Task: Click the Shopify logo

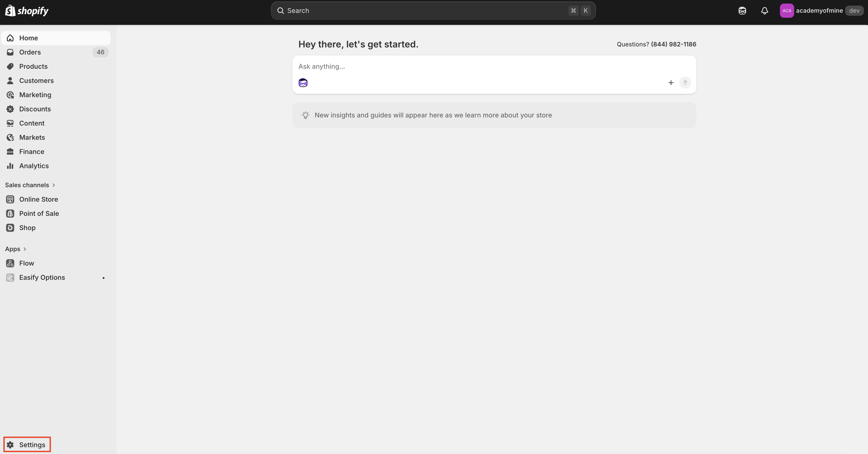Action: 27,11
